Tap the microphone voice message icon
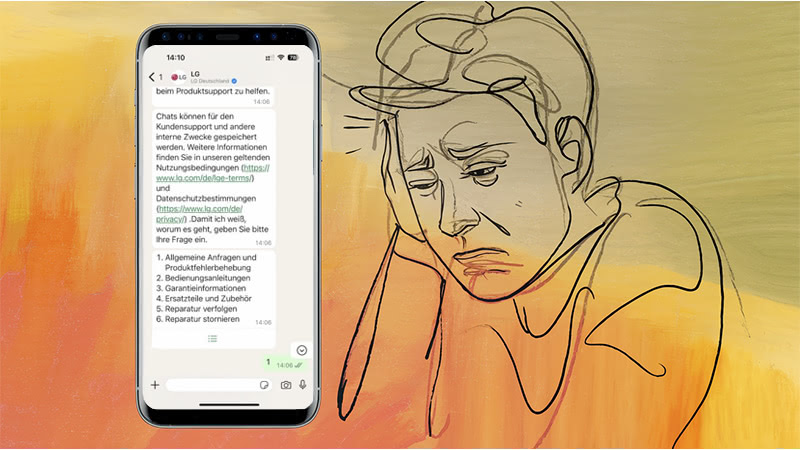The width and height of the screenshot is (800, 450). tap(303, 384)
